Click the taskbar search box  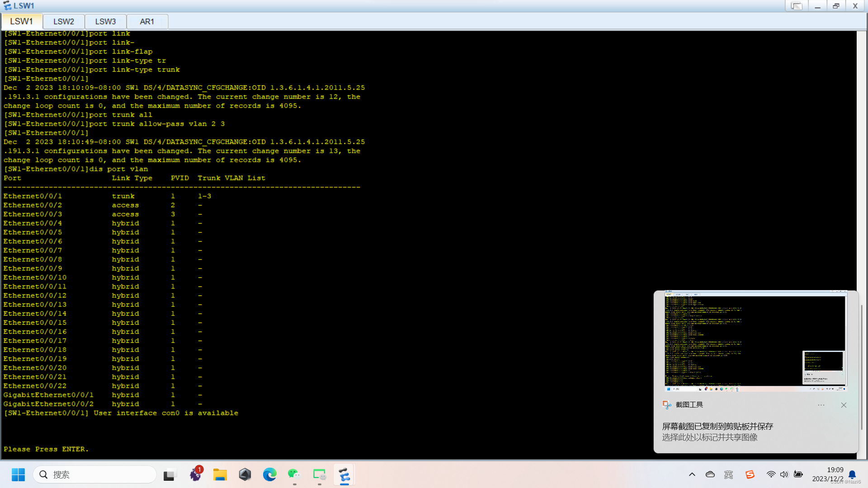[x=95, y=474]
